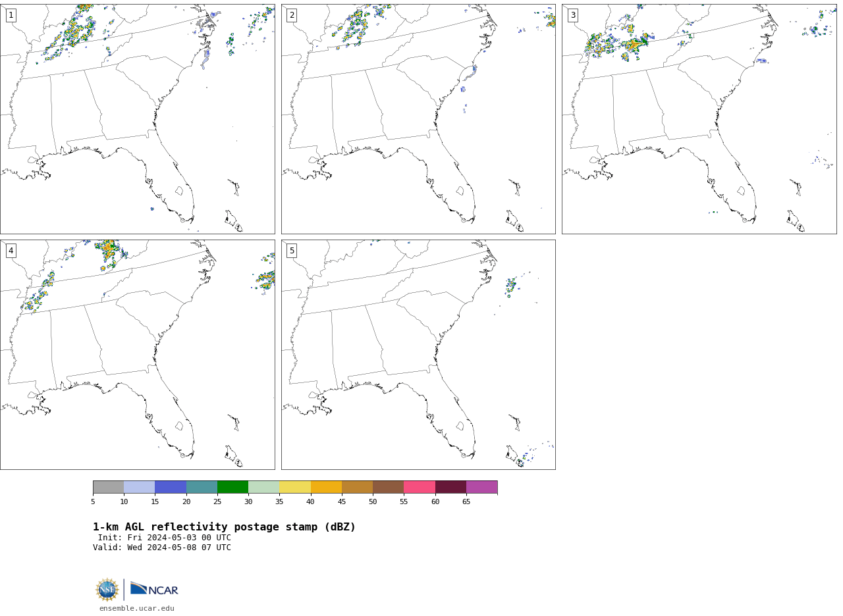Click the blue 15-20 dBZ swatch
Image resolution: width=843 pixels, height=616 pixels.
[171, 487]
